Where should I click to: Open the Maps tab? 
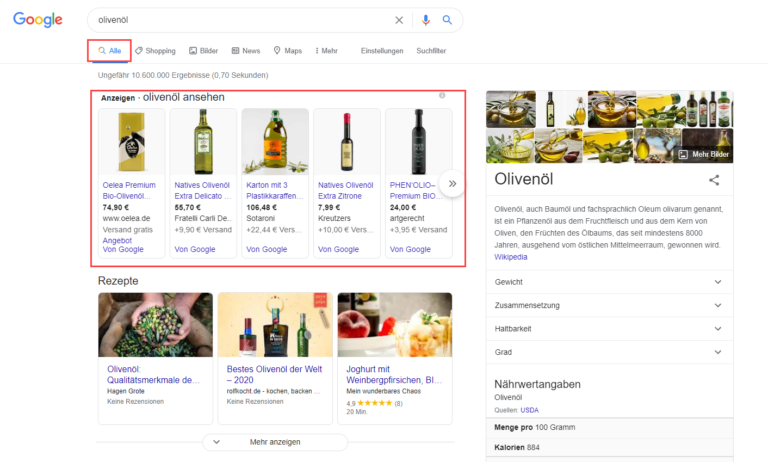pyautogui.click(x=288, y=50)
